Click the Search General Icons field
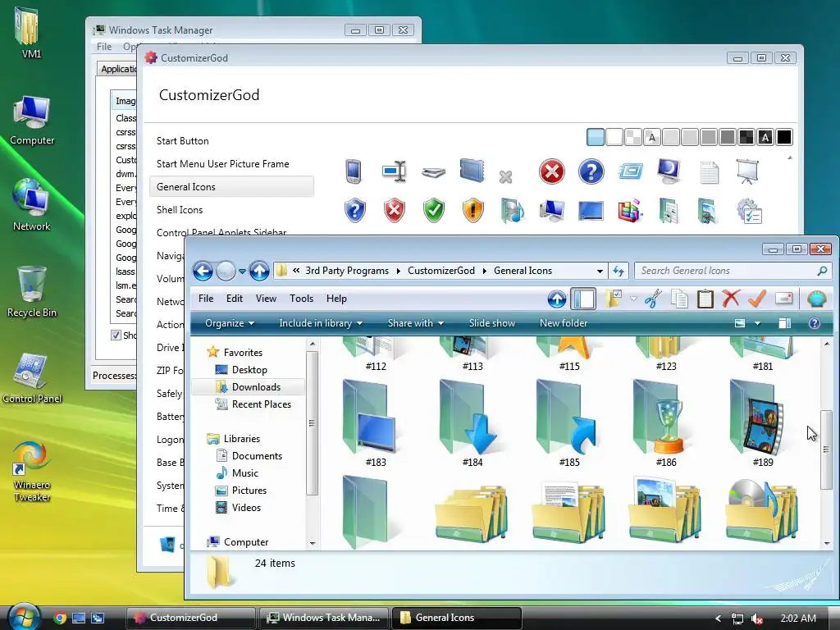The height and width of the screenshot is (630, 840). click(x=733, y=271)
